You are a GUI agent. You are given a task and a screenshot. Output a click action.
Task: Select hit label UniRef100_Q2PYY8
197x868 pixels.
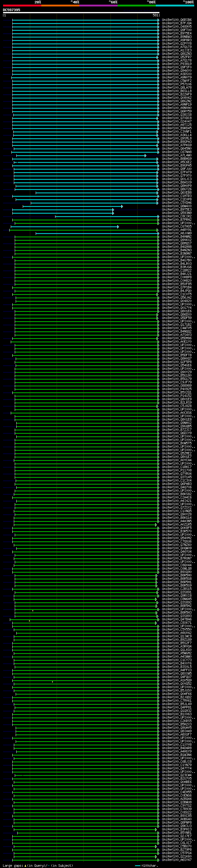pos(177,43)
